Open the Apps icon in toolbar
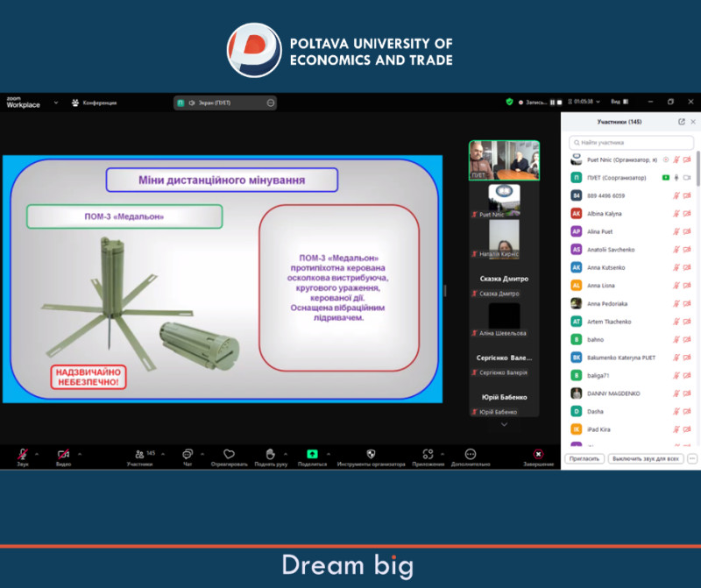The width and height of the screenshot is (701, 588). (x=428, y=454)
